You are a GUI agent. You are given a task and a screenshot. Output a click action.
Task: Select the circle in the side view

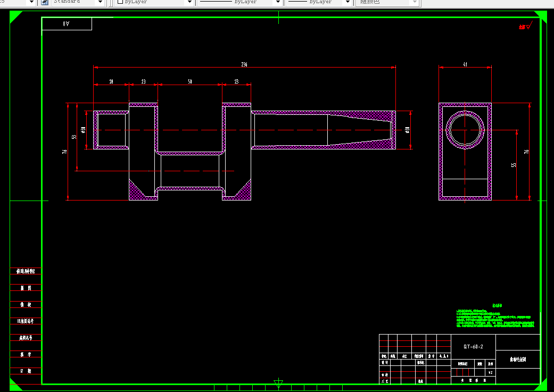(x=465, y=130)
